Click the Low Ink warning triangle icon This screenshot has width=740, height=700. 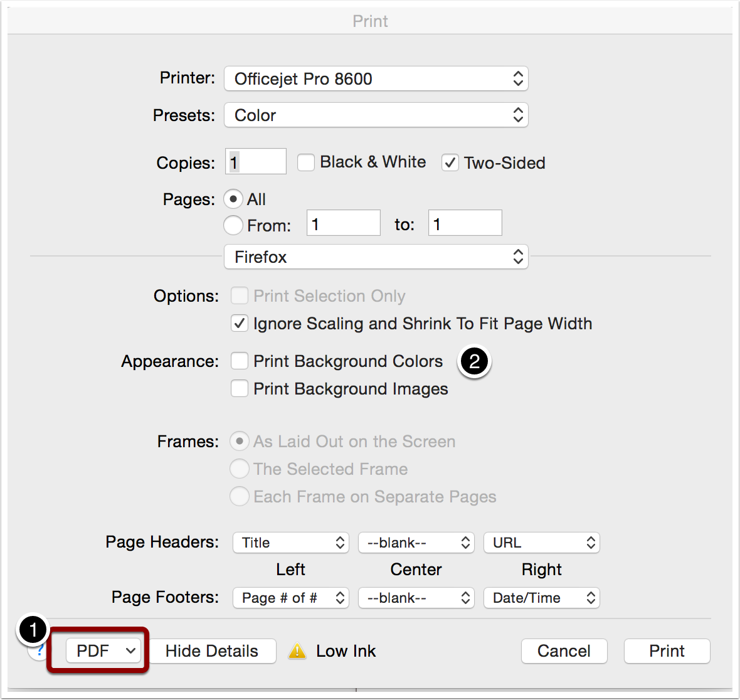click(297, 651)
